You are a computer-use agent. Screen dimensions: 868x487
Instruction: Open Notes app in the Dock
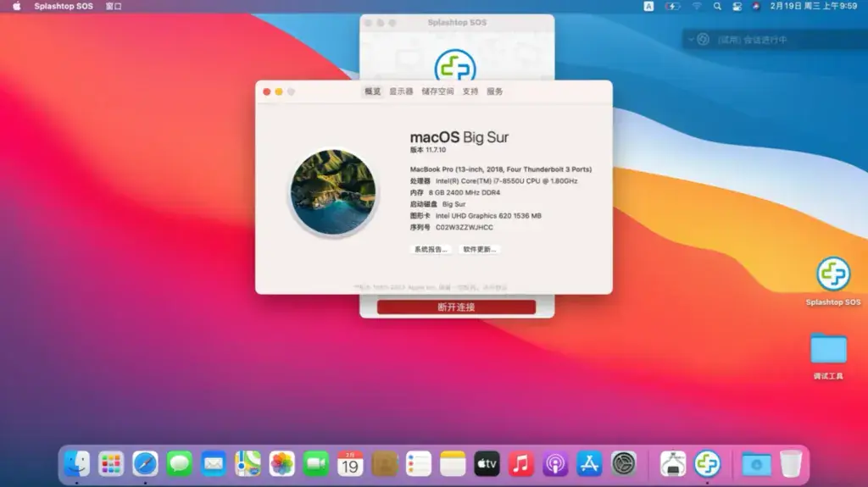(453, 464)
